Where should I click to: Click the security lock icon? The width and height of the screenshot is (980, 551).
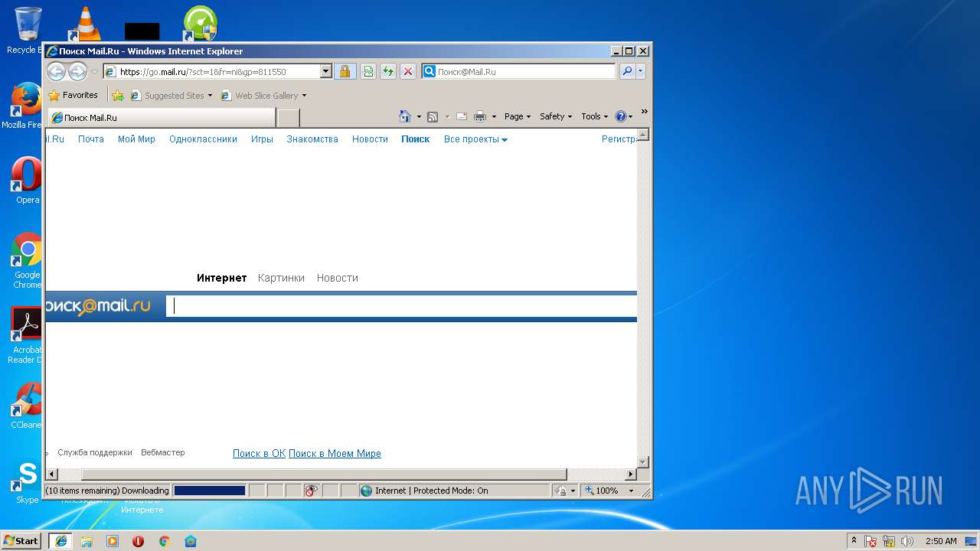pyautogui.click(x=345, y=72)
